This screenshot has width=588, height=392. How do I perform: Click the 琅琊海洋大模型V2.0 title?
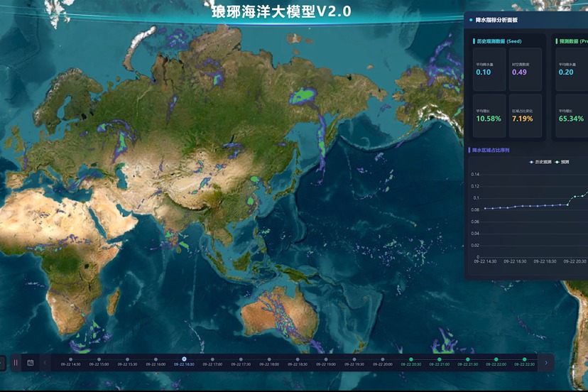(281, 11)
